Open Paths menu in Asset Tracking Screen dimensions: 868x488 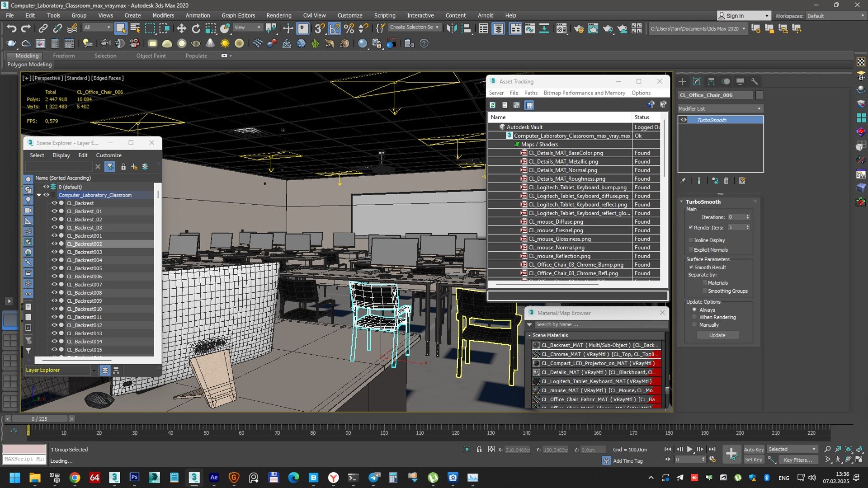click(531, 93)
